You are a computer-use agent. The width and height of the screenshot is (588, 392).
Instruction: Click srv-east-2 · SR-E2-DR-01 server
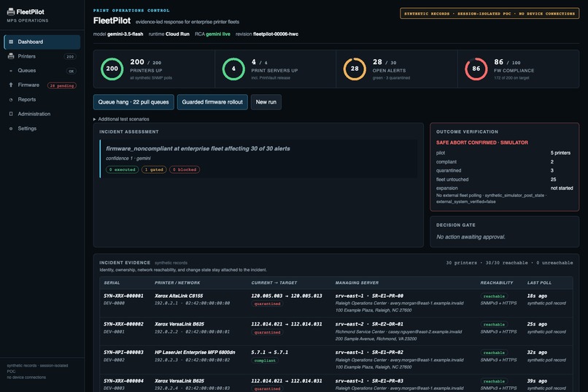pos(369,324)
